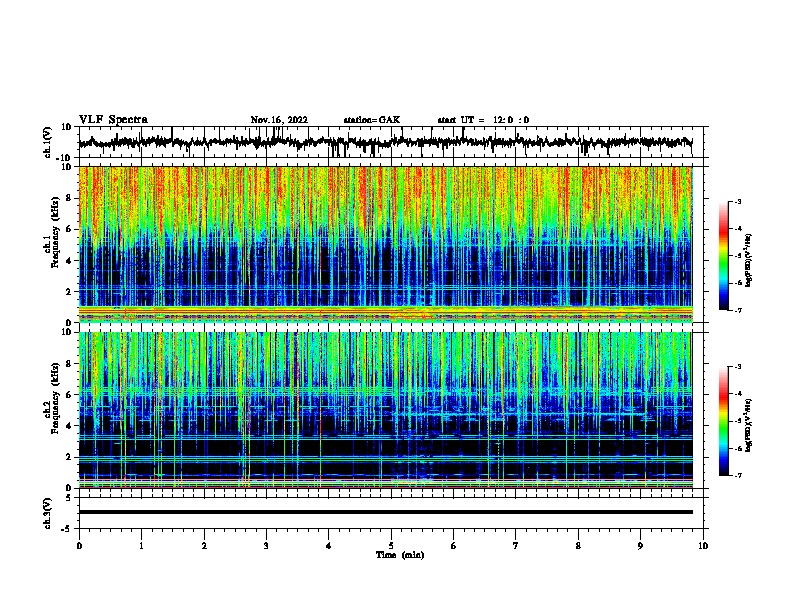Viewport: 792px width, 612px height.
Task: Click inside the ch.2 spectrogram panel
Action: tap(385, 410)
